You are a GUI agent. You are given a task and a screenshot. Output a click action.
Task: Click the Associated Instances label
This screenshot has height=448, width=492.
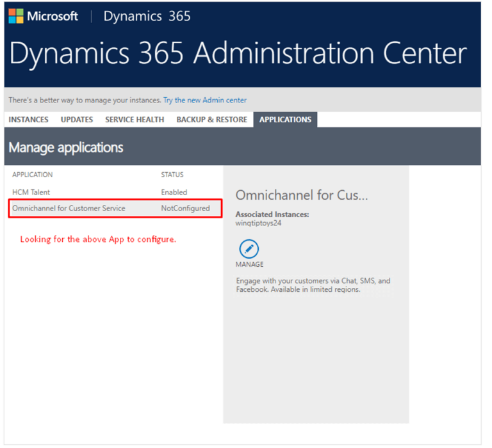click(x=272, y=214)
